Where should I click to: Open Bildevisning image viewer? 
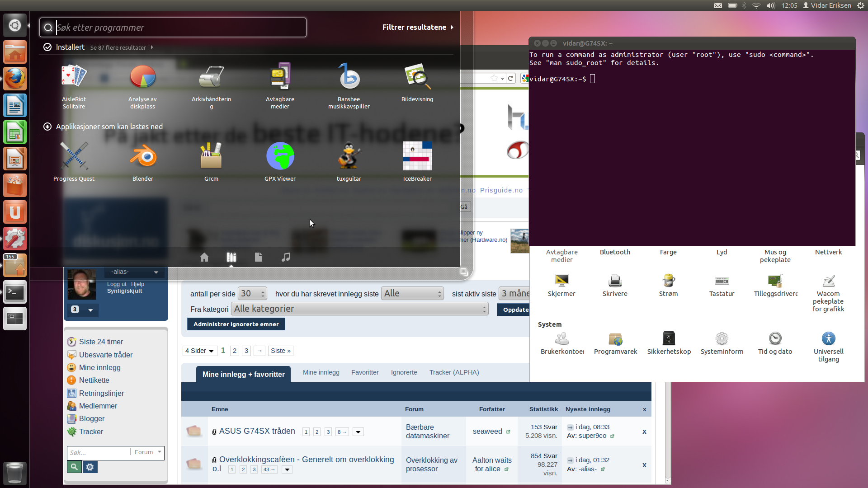point(417,82)
